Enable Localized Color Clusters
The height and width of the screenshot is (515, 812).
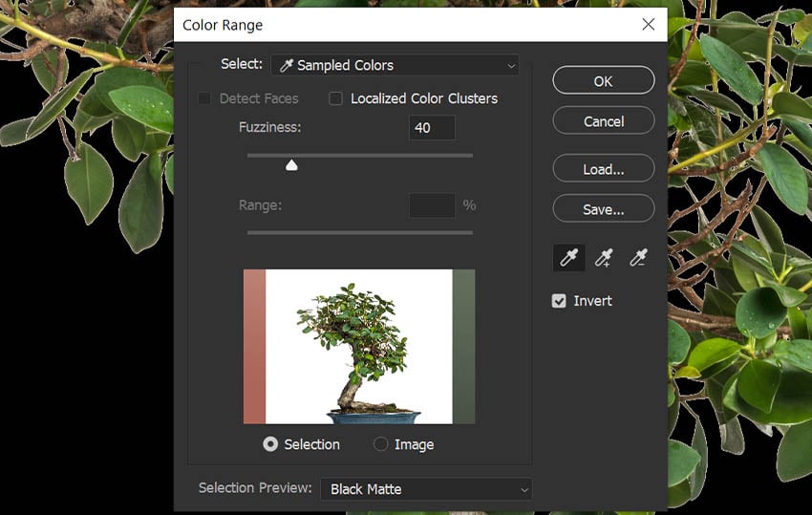335,98
